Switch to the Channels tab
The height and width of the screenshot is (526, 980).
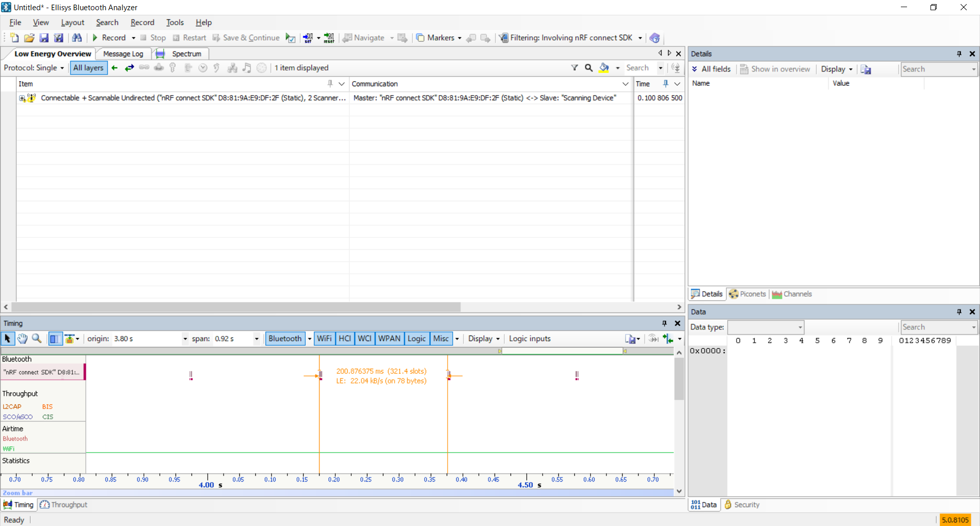[792, 294]
